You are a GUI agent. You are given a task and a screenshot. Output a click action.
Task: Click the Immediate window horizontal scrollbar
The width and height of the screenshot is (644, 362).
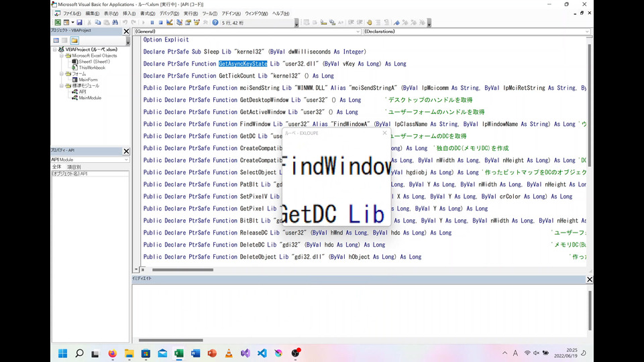(170, 341)
